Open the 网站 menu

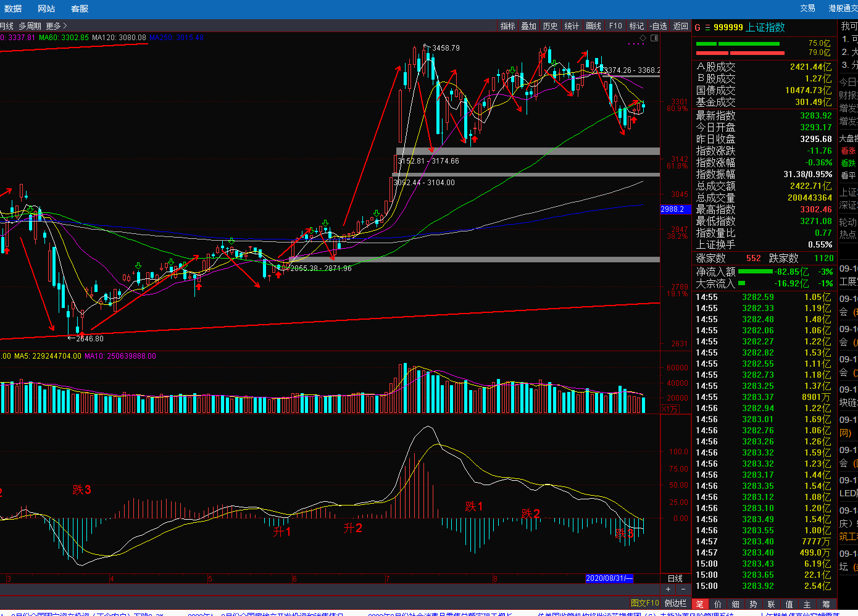pos(46,9)
